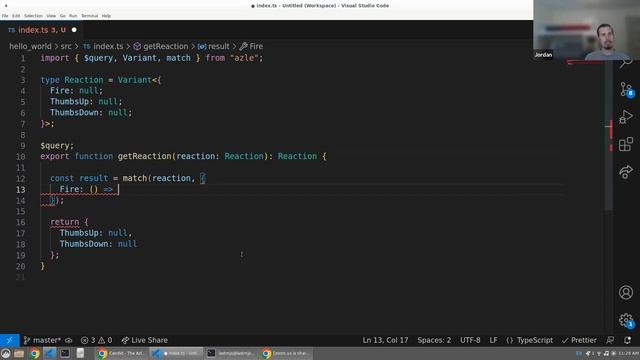
Task: Open the Source Control view icon
Action: pos(626,89)
